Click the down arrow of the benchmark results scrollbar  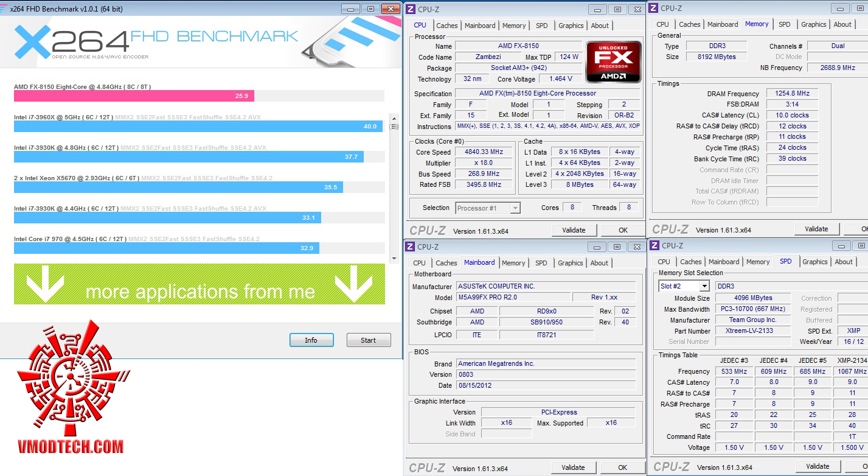394,259
